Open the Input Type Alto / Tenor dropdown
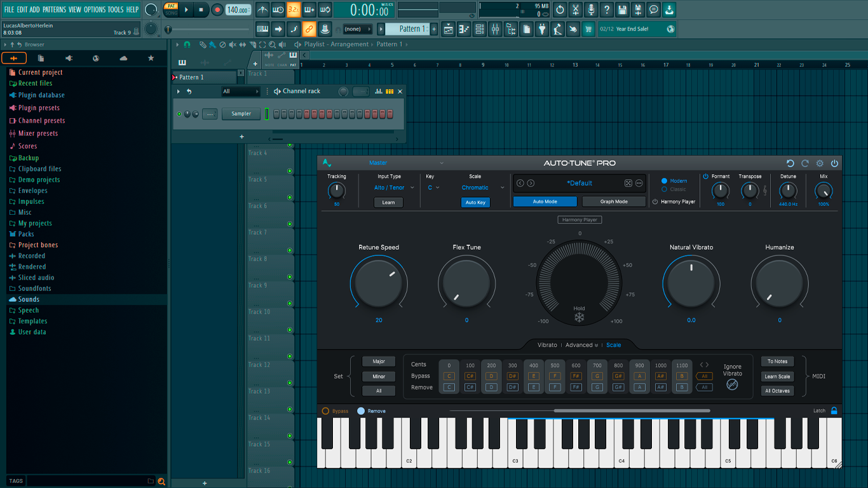The height and width of the screenshot is (488, 868). [394, 187]
